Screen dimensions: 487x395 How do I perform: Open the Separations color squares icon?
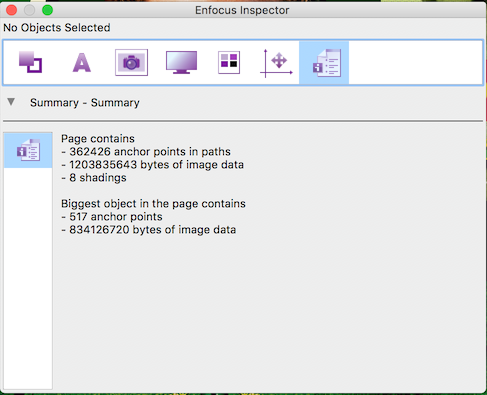point(229,62)
